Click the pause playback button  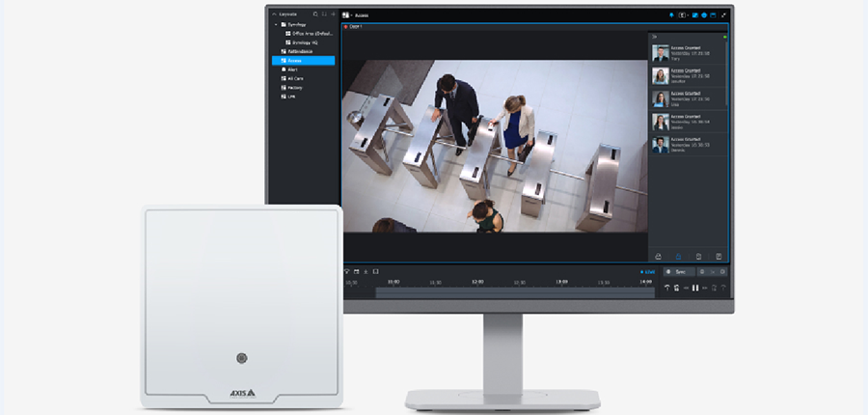tap(694, 288)
